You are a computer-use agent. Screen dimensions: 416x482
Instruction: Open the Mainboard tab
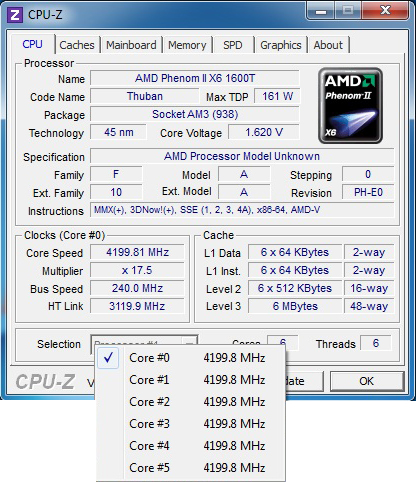coord(131,45)
